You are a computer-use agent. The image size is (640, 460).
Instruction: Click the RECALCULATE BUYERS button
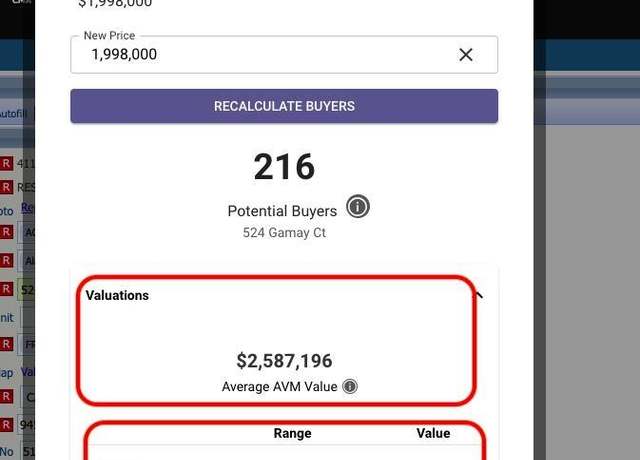click(x=284, y=106)
